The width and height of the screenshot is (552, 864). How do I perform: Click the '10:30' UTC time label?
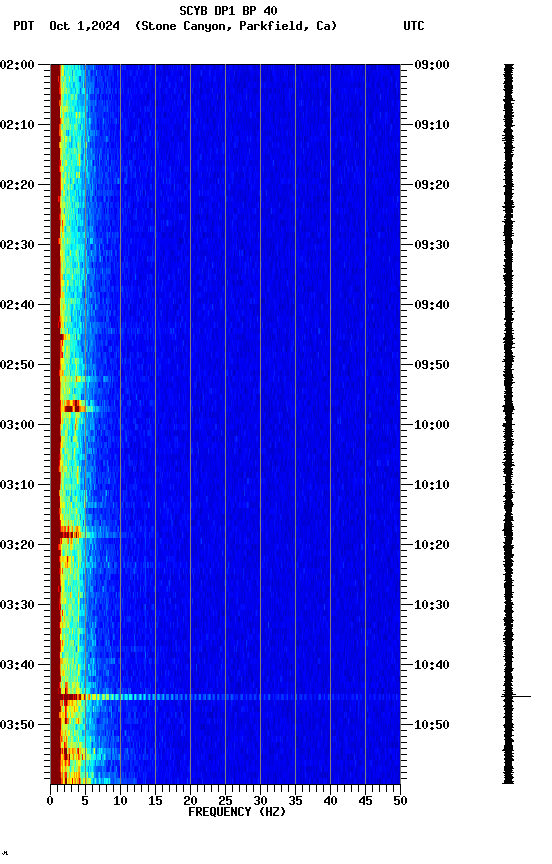(432, 605)
